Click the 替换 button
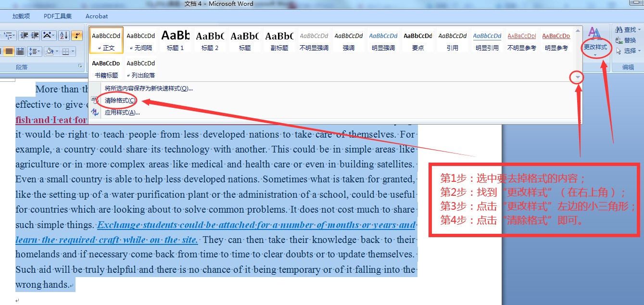Screen dimensions: 644x305 click(625, 40)
